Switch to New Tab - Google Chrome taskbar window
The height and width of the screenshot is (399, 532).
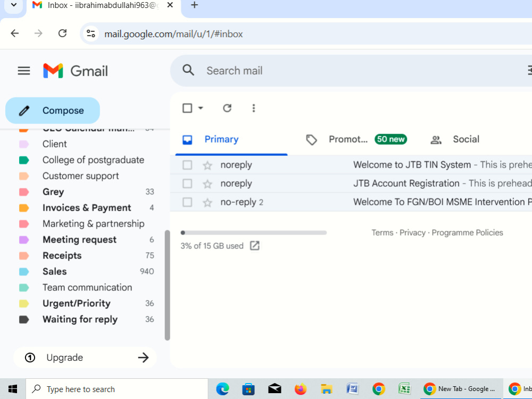(460, 389)
